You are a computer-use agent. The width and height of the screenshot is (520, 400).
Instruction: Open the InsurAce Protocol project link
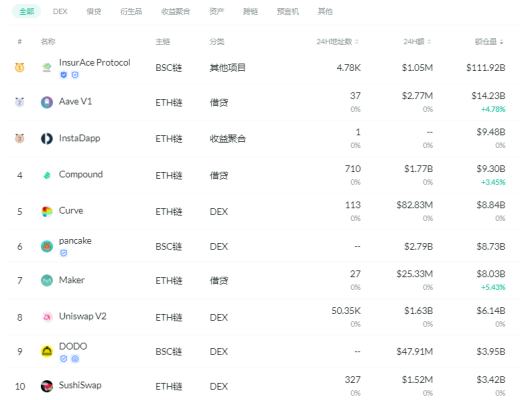(x=94, y=63)
